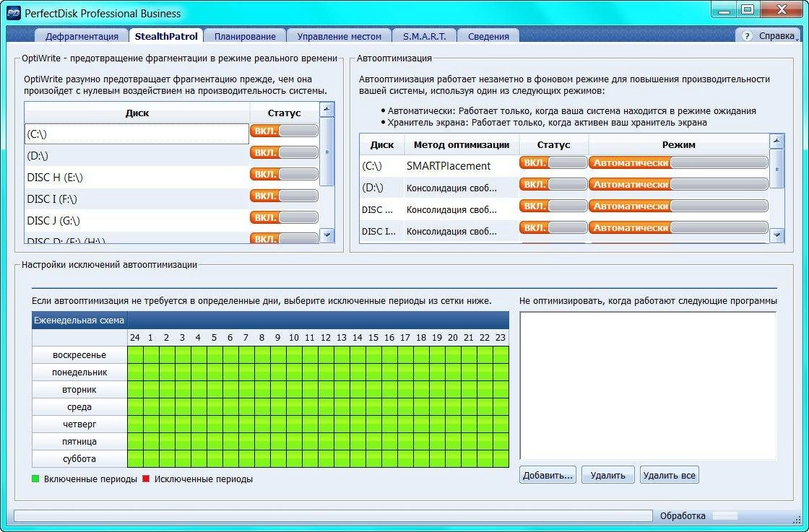Toggle OptiWrite status for drive (C:\)

pyautogui.click(x=285, y=131)
